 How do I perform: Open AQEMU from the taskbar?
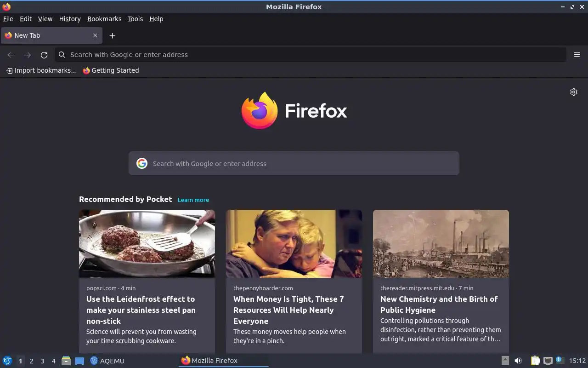107,361
